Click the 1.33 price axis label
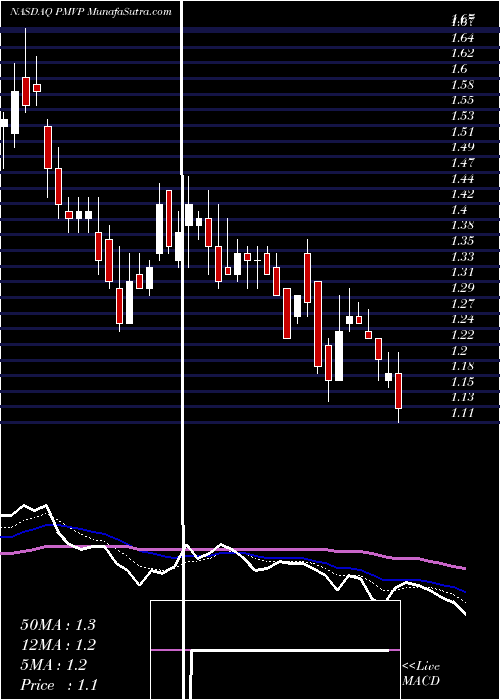 pyautogui.click(x=463, y=257)
